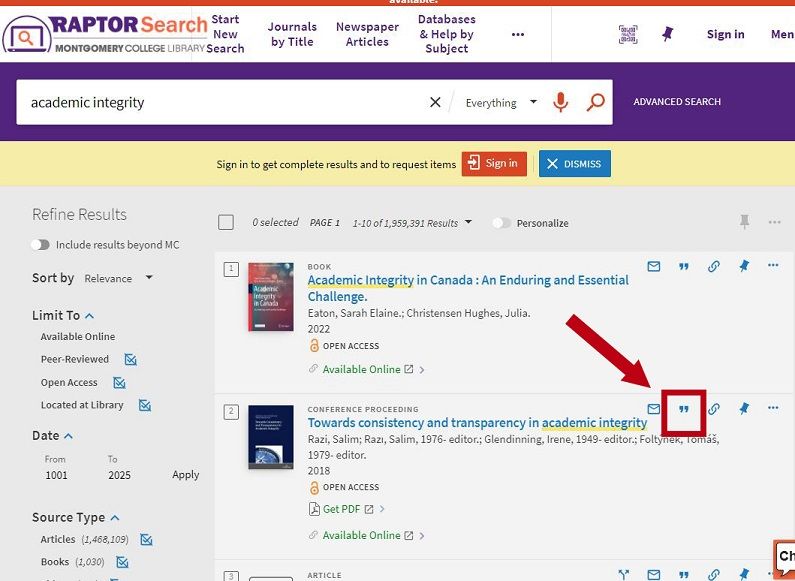The width and height of the screenshot is (795, 581).
Task: Select result number 1 checkbox
Action: pyautogui.click(x=231, y=269)
